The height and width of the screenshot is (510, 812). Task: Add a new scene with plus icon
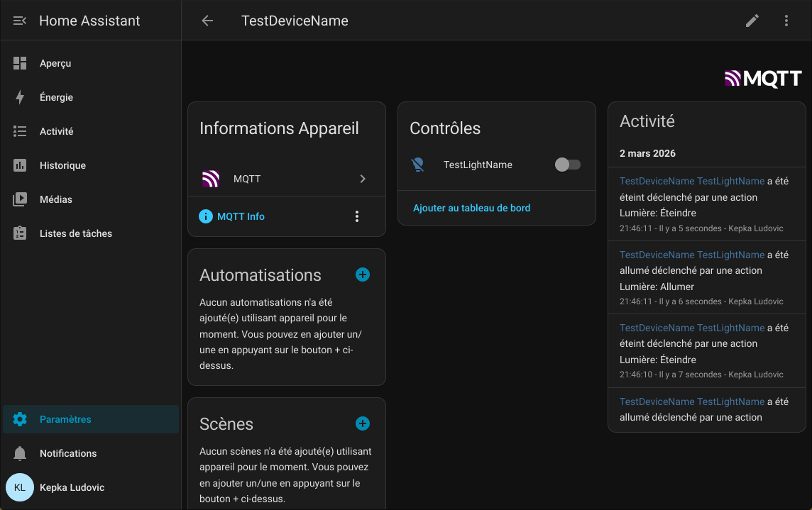pos(363,423)
